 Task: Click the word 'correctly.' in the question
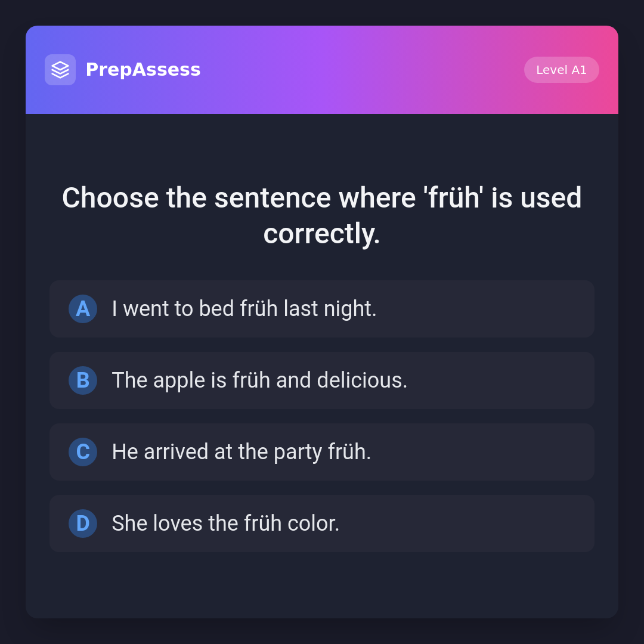(x=322, y=234)
